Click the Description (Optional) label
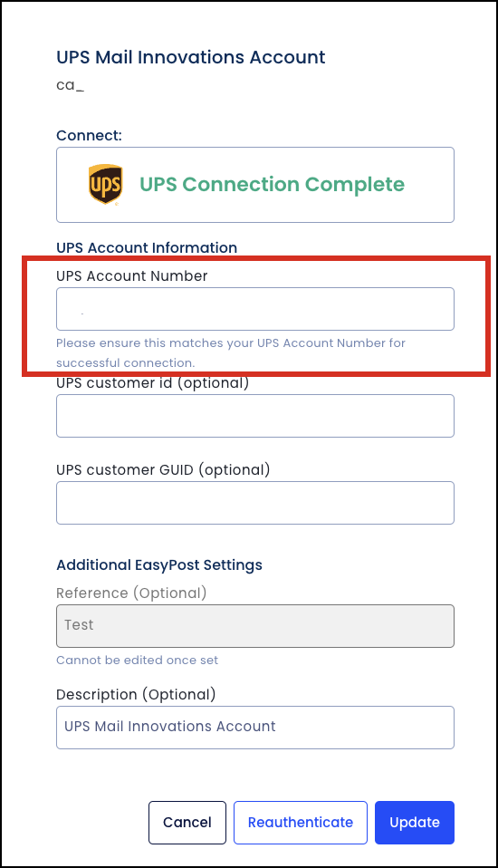The height and width of the screenshot is (868, 498). pos(136,694)
